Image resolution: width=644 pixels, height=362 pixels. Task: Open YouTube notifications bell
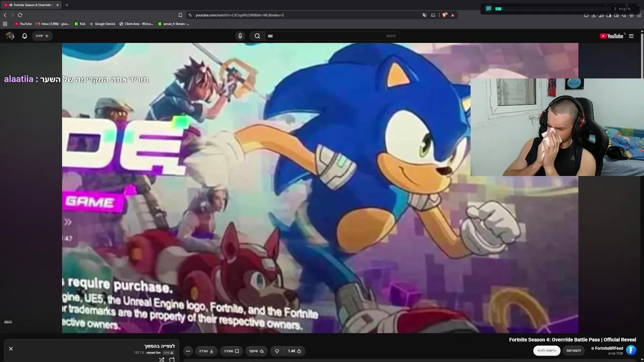pyautogui.click(x=24, y=36)
